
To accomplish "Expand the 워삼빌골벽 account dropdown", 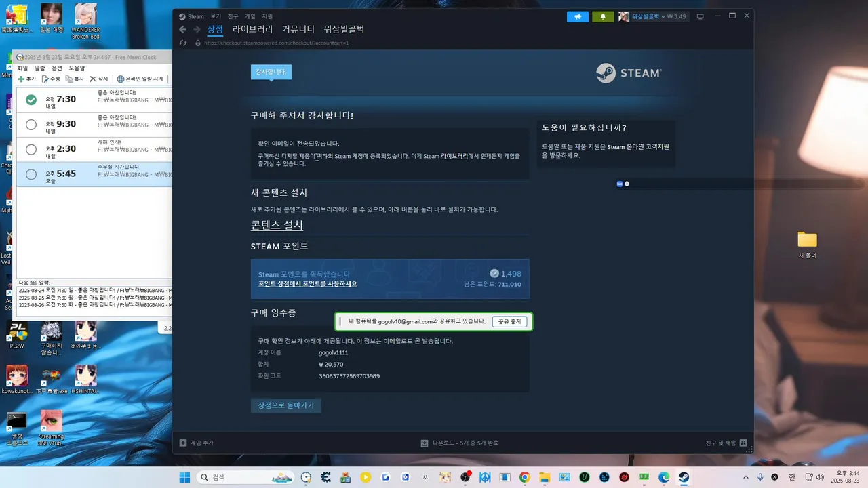I will pos(649,16).
